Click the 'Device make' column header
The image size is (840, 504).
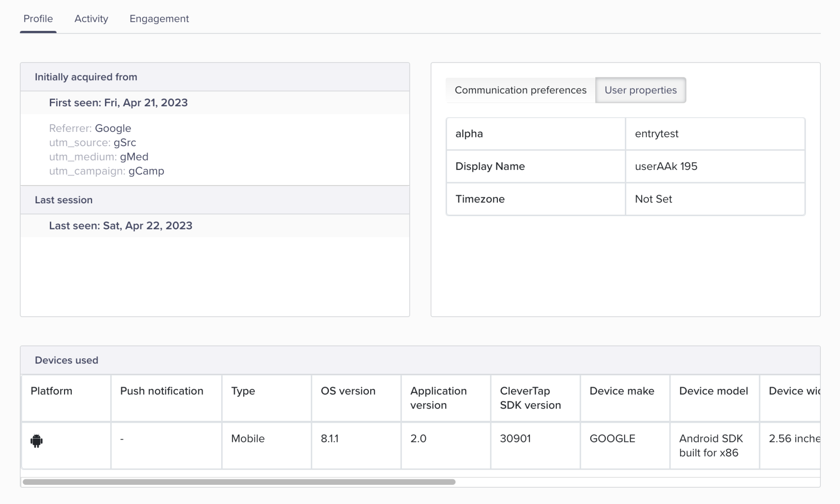click(625, 398)
